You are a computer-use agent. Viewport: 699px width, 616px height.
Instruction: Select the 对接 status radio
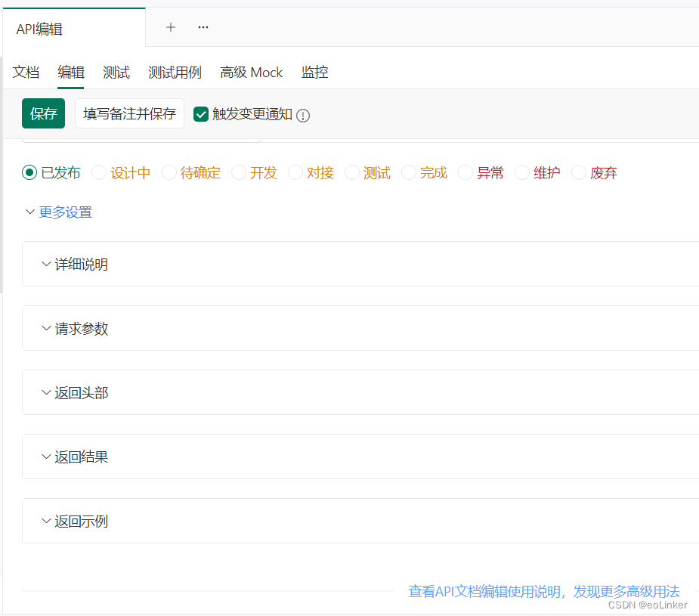(x=295, y=172)
